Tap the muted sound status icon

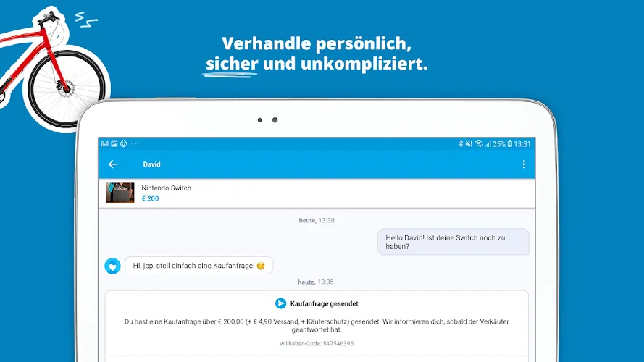469,143
